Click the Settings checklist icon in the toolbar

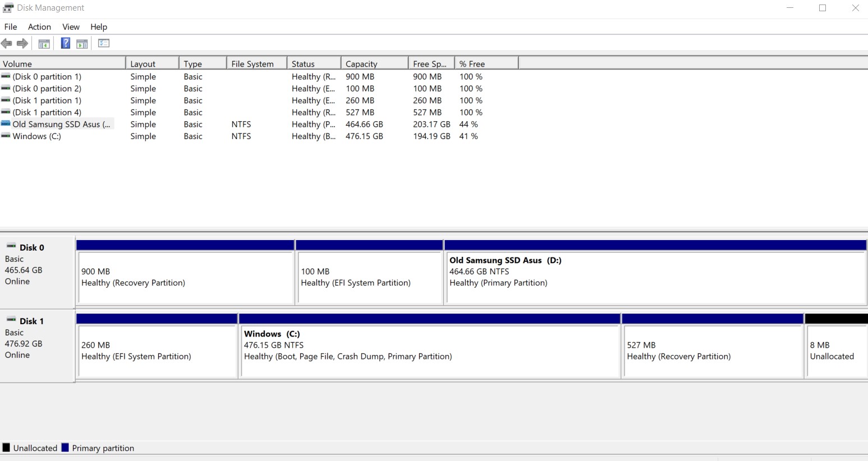104,44
